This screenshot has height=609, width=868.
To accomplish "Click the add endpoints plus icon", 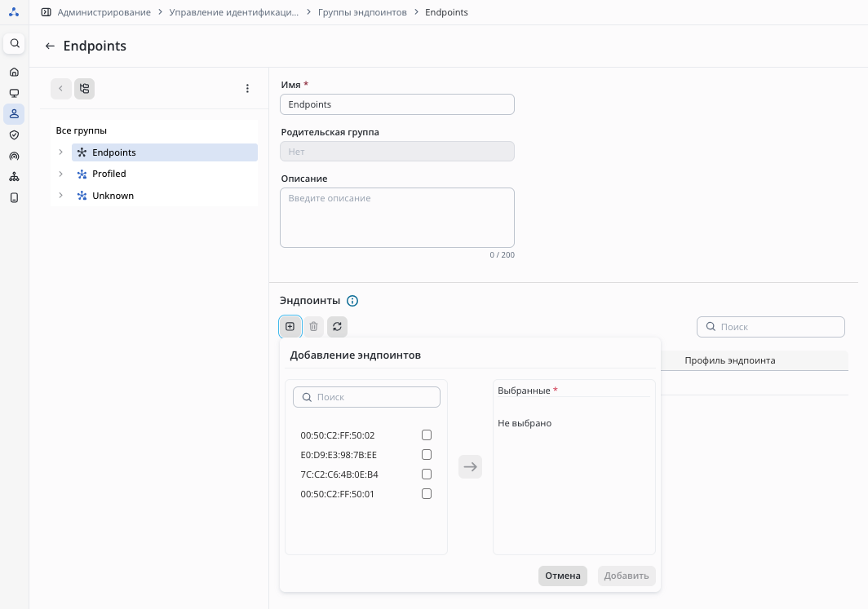I will click(290, 327).
